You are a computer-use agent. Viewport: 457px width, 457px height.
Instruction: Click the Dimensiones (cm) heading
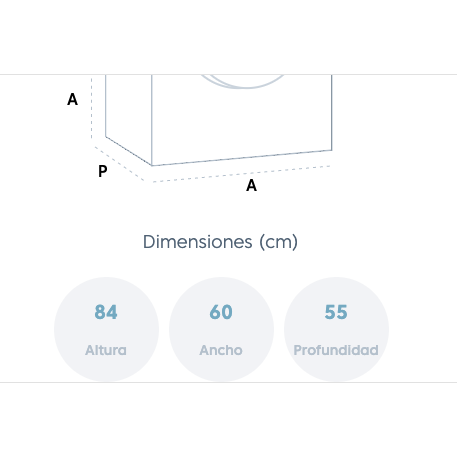(x=220, y=242)
